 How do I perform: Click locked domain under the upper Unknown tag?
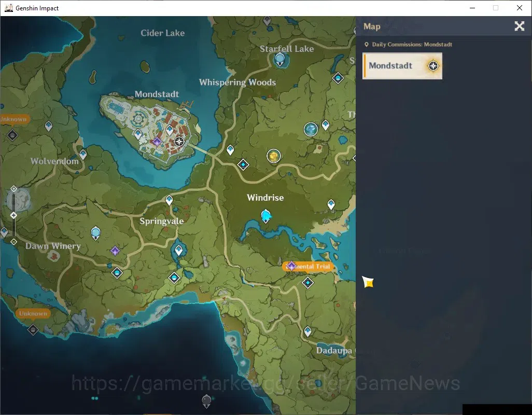pos(12,135)
